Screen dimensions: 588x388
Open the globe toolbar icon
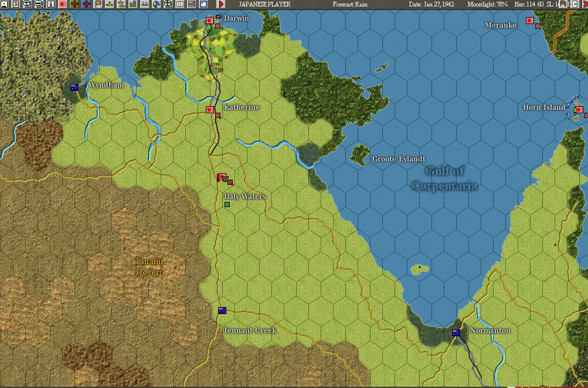(x=157, y=4)
